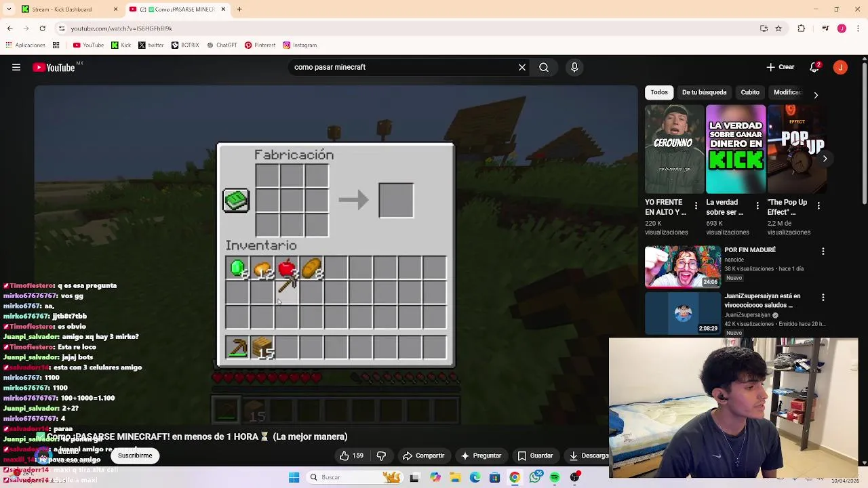Start voice search with microphone icon

pos(574,67)
